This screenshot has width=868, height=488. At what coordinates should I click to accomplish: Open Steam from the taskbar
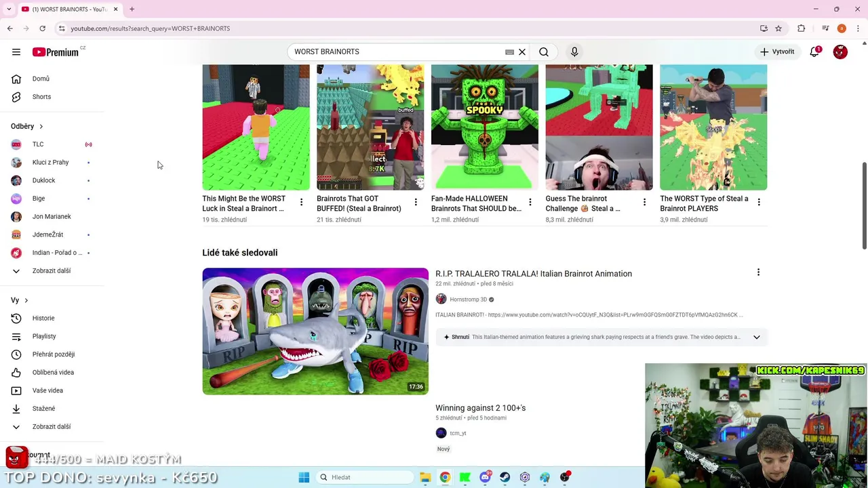pos(505,477)
